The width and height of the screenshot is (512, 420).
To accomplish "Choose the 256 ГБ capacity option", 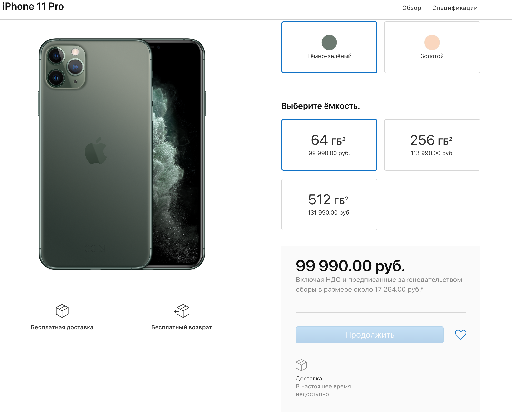I will click(432, 145).
